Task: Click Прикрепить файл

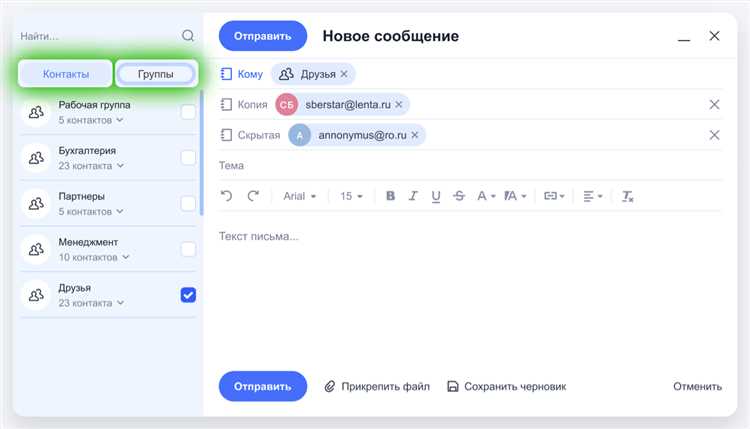Action: click(377, 386)
